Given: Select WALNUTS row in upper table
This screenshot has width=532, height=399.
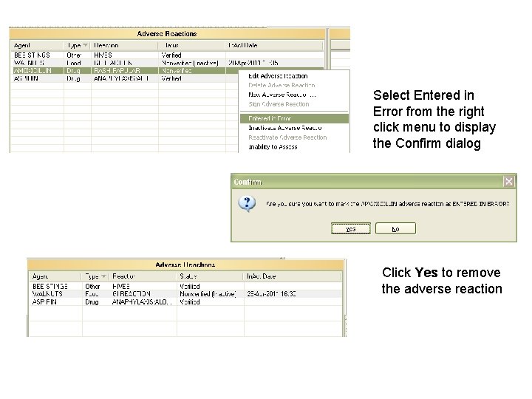Looking at the screenshot, I should coord(167,63).
